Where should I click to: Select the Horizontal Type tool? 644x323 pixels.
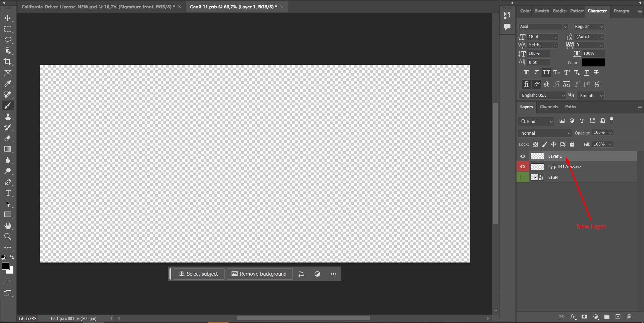[x=8, y=193]
